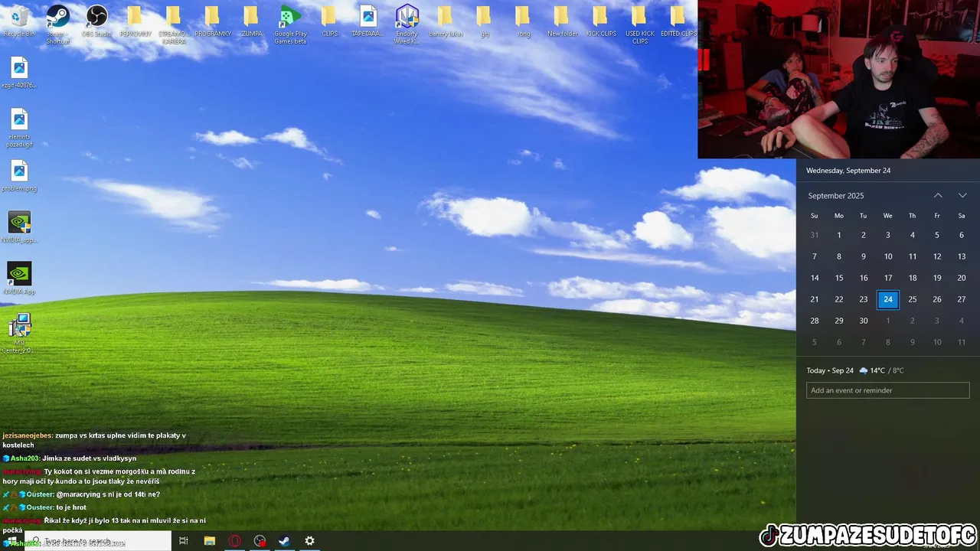The image size is (980, 551).
Task: Select the song folder
Action: click(523, 21)
